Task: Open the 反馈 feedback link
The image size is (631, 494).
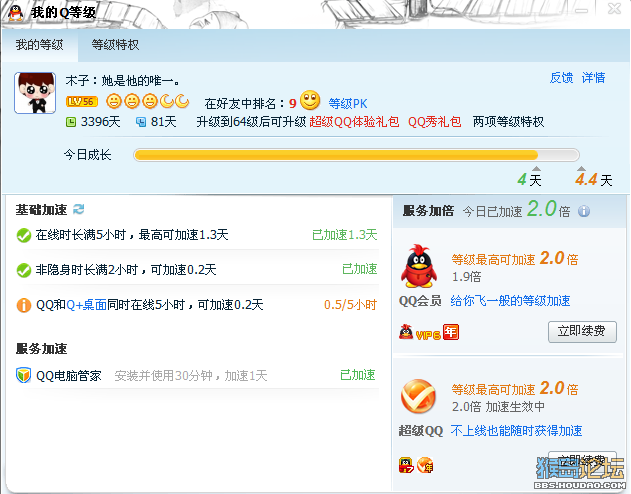Action: 561,78
